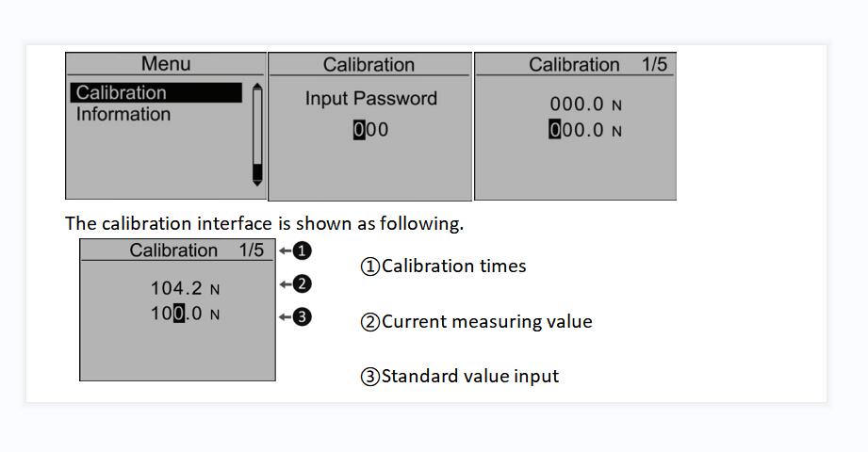Click the Menu title header

[x=166, y=64]
